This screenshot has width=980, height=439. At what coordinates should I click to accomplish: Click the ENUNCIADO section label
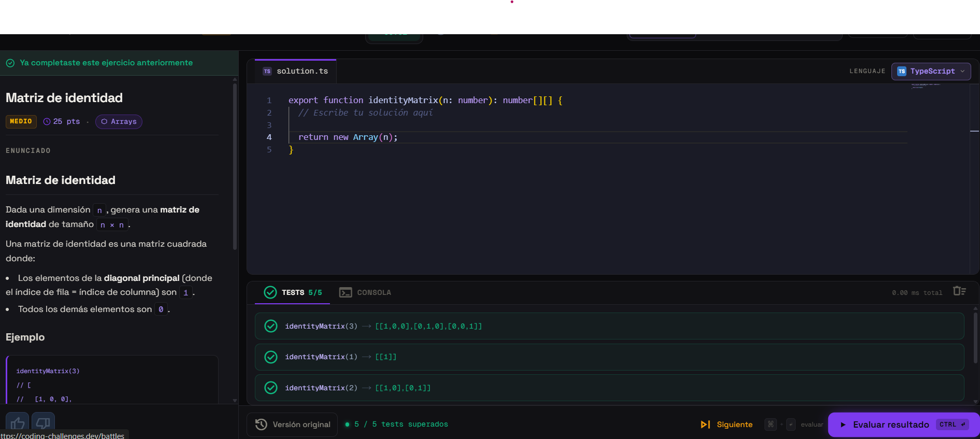tap(28, 151)
